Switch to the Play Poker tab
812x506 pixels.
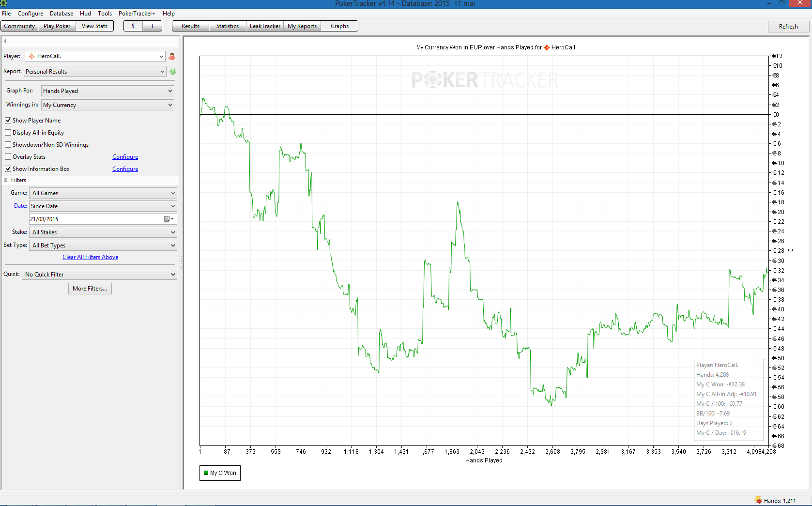57,26
